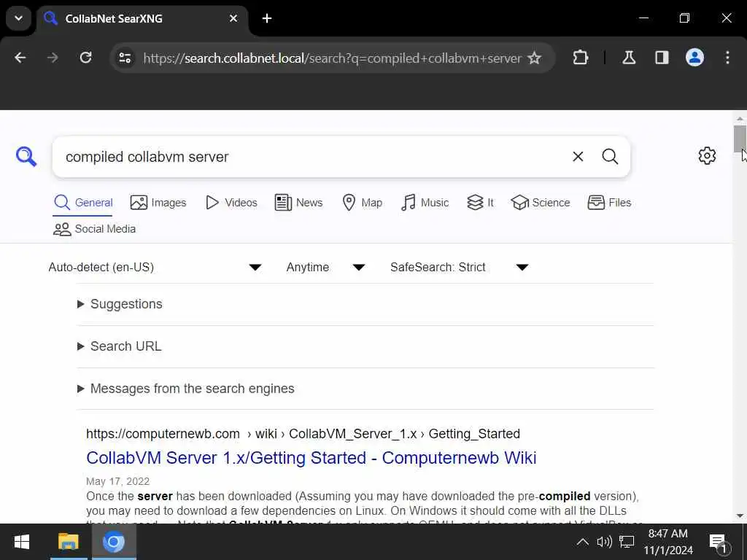Open Chrome three-dot menu

[x=727, y=58]
